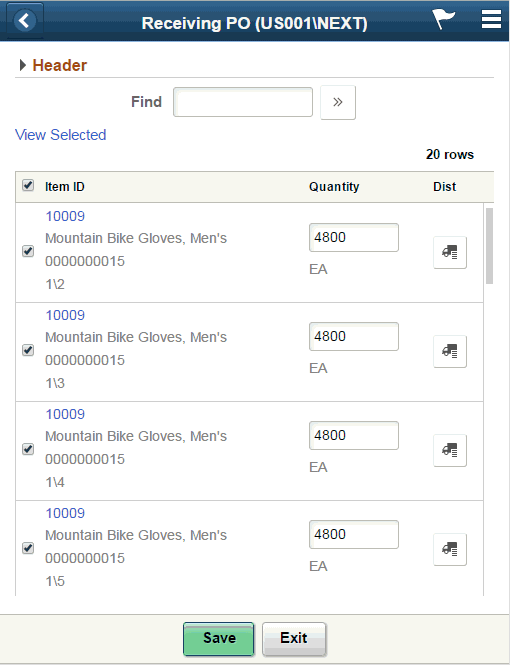Open distribution truck icon for line 1\2

pyautogui.click(x=450, y=252)
